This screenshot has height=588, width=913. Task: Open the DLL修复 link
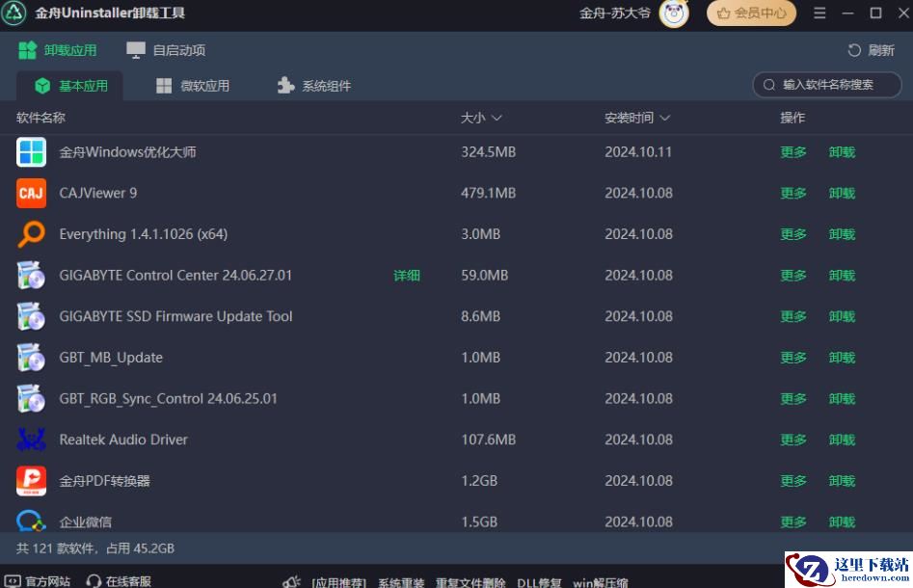pyautogui.click(x=539, y=582)
